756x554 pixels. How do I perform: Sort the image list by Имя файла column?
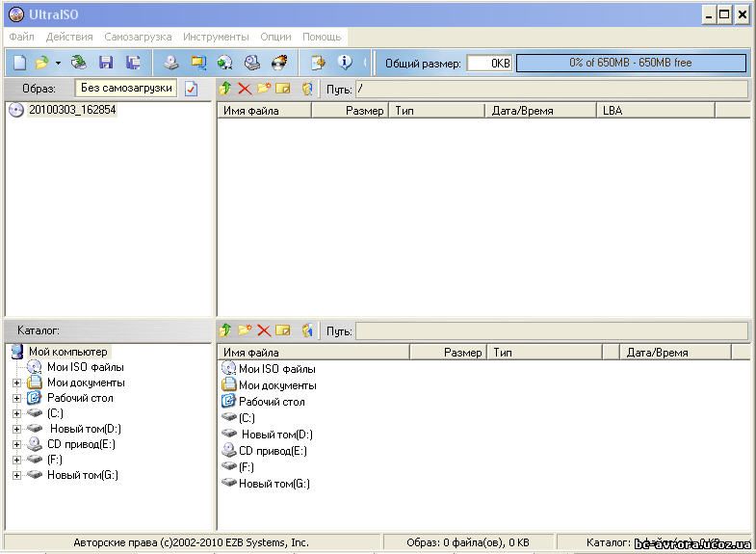264,111
